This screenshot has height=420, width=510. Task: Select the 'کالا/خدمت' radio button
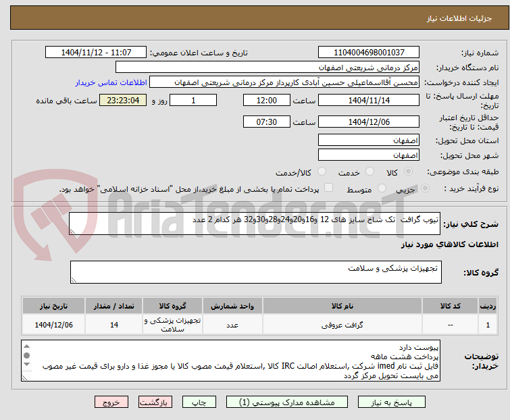pos(322,172)
